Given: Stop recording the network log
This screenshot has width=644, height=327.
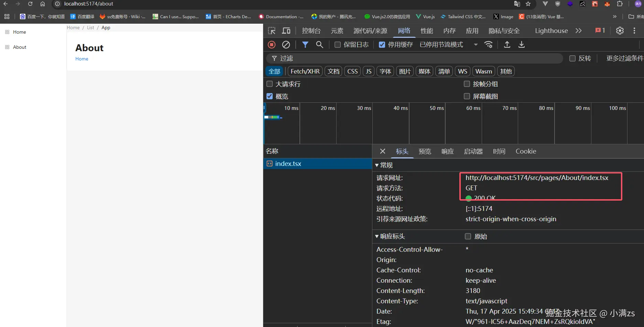Looking at the screenshot, I should 272,45.
